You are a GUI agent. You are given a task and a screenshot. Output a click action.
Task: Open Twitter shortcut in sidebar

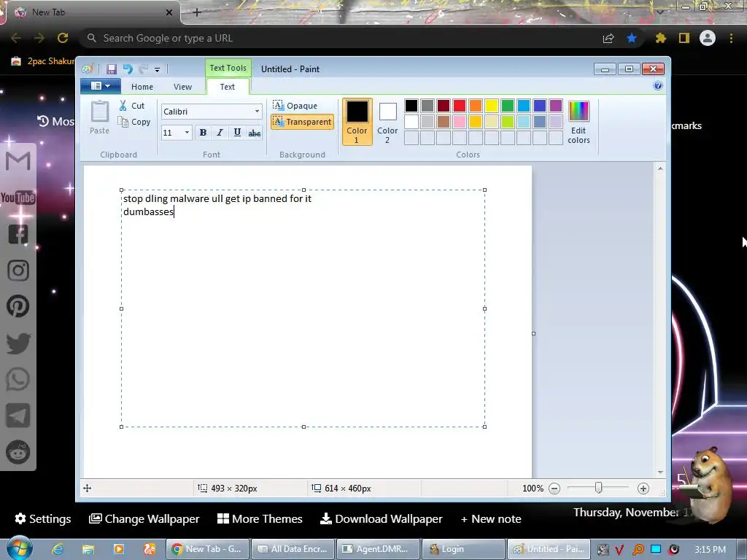(x=18, y=343)
